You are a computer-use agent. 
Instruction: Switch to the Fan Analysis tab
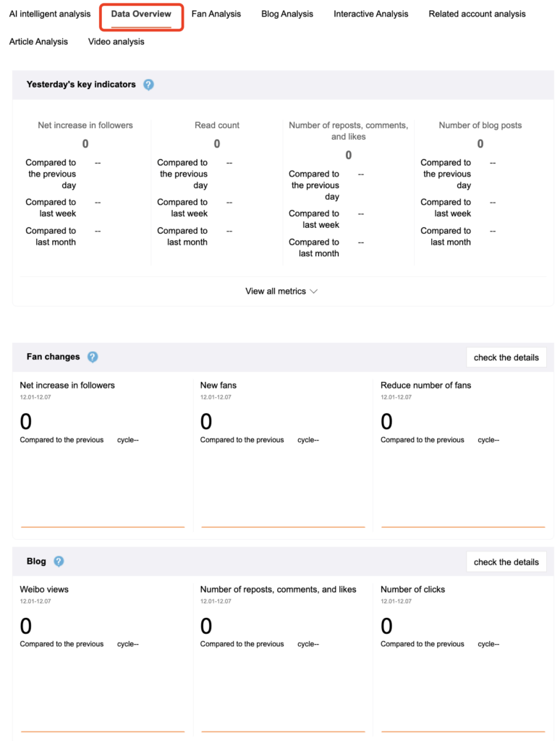coord(216,14)
